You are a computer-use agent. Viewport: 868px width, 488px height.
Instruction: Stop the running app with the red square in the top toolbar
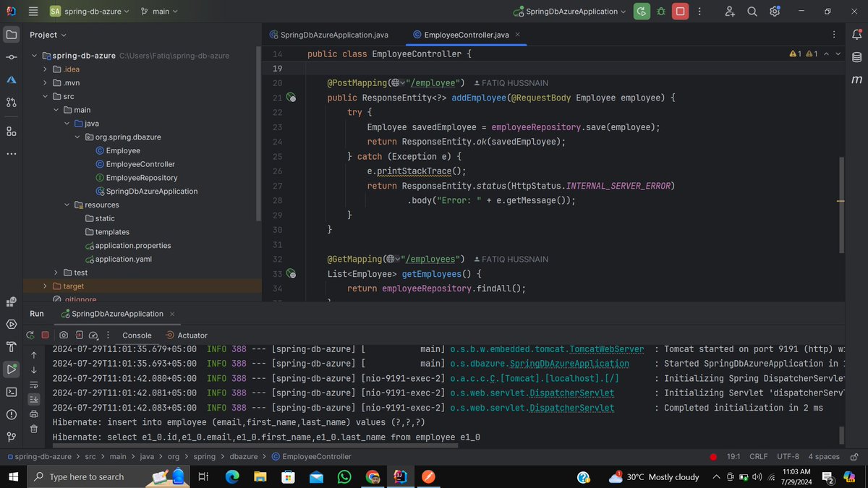coord(680,12)
